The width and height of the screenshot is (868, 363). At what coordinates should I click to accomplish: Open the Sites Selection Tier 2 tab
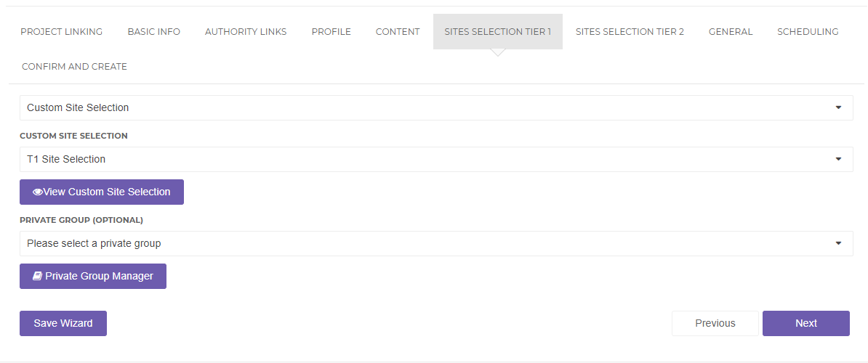(630, 32)
